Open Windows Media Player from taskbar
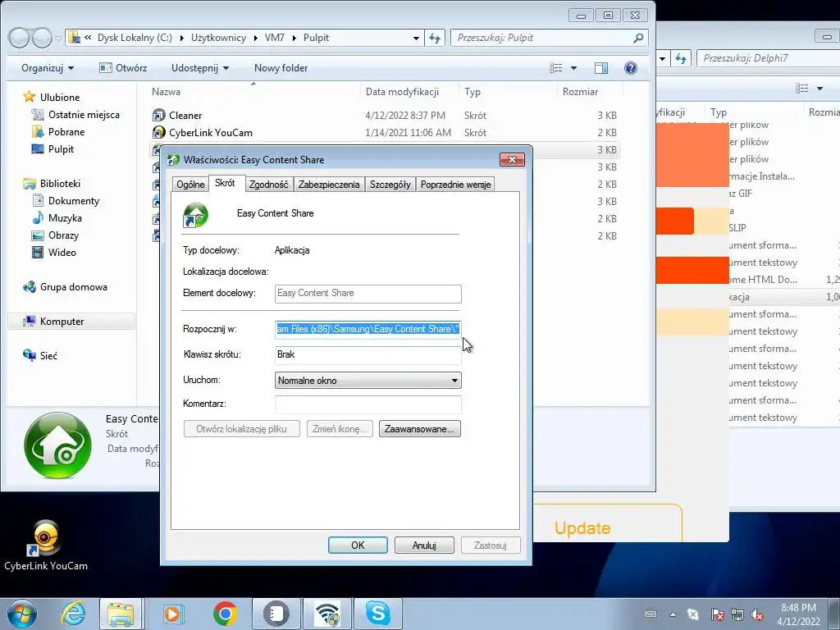 coord(172,614)
